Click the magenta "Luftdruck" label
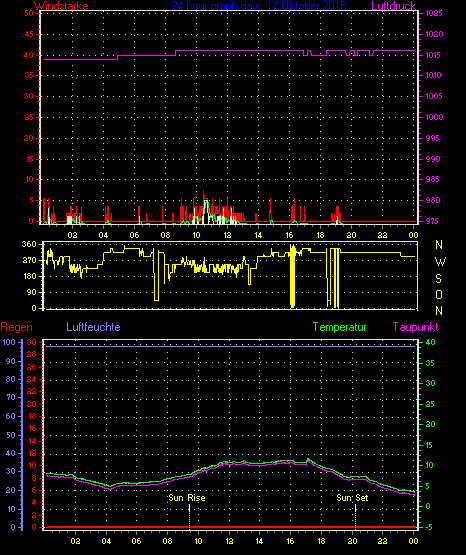 click(x=393, y=6)
